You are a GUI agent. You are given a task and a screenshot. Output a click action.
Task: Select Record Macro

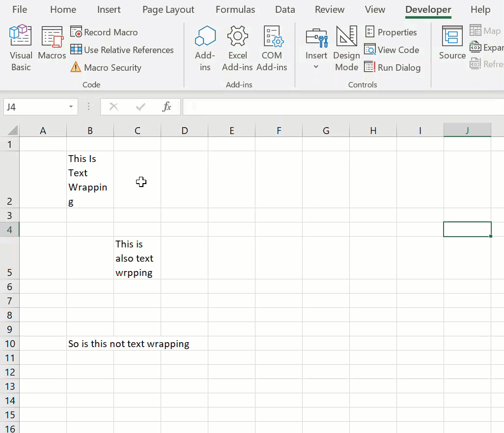coord(104,32)
